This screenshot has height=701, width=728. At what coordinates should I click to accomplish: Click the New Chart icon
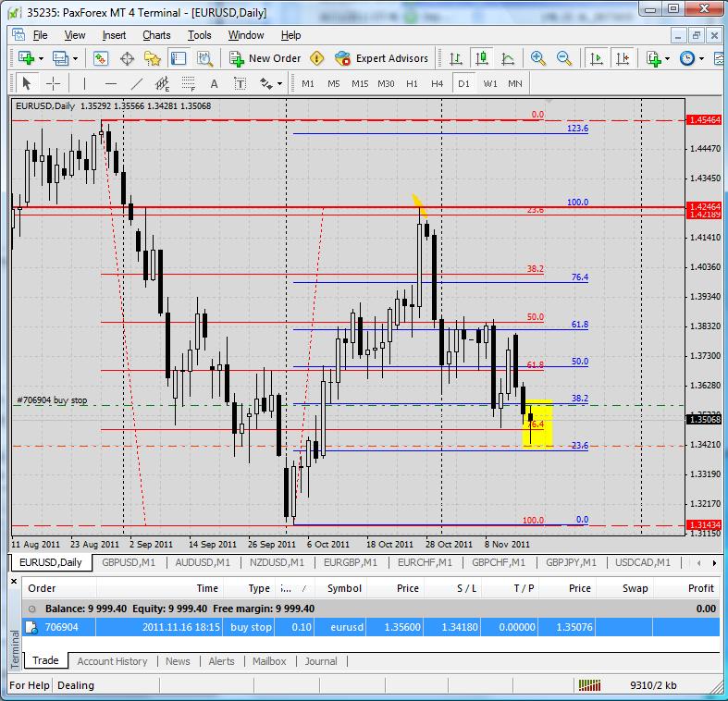(x=26, y=58)
